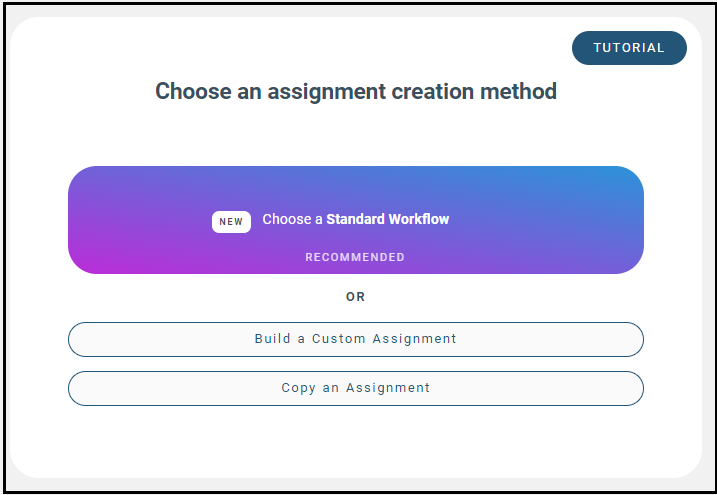Click the word creation in the heading

point(429,92)
